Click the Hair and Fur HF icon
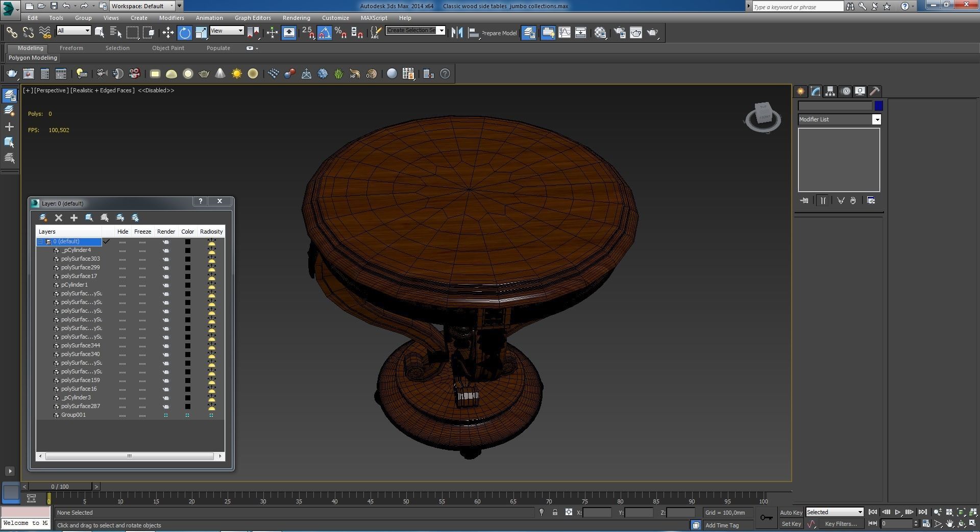 pos(355,74)
